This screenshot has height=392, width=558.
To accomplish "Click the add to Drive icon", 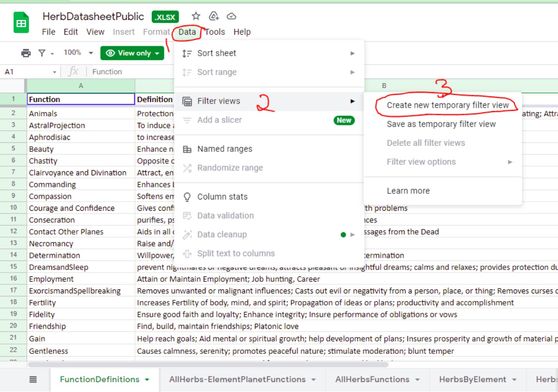I will pyautogui.click(x=214, y=16).
